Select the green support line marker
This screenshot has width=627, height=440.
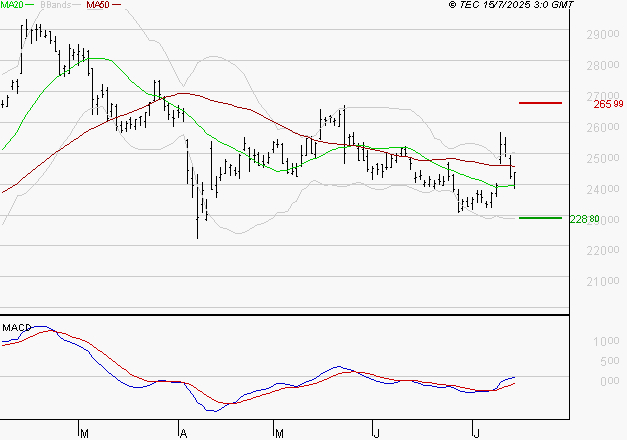pyautogui.click(x=540, y=218)
